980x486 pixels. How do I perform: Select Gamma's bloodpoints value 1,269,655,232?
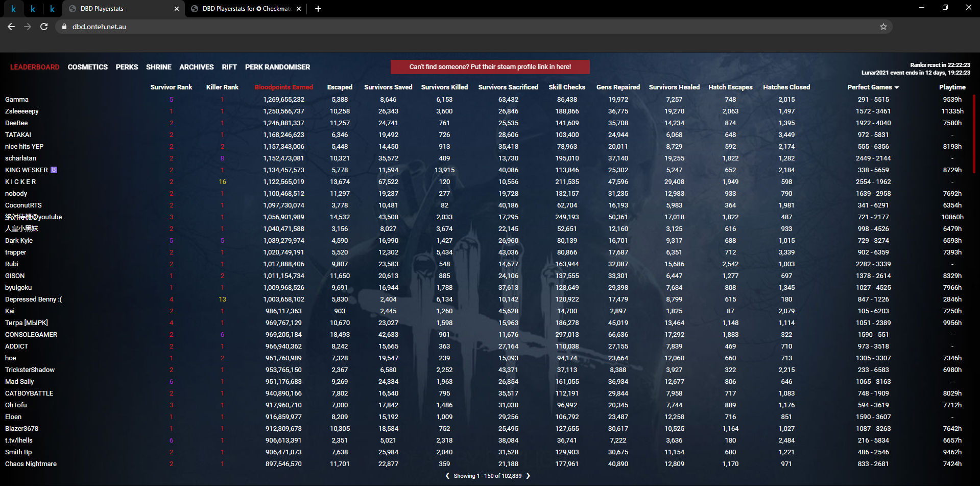click(284, 100)
